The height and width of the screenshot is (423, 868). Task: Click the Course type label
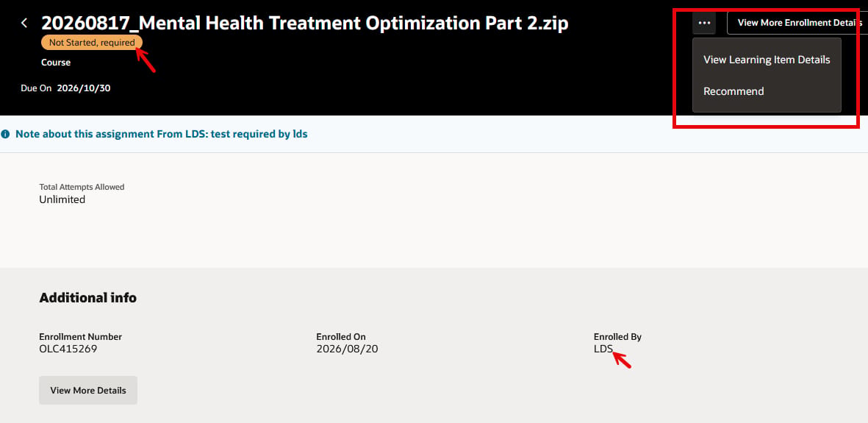(56, 63)
